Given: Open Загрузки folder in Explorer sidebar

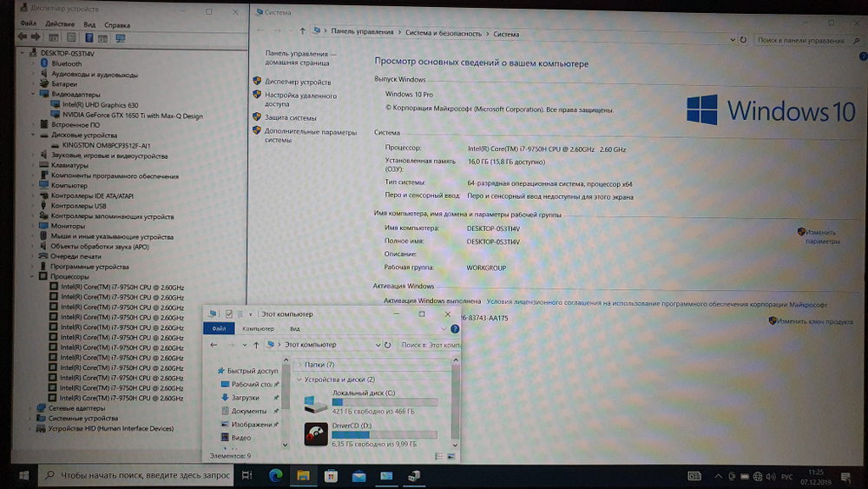Looking at the screenshot, I should click(246, 398).
